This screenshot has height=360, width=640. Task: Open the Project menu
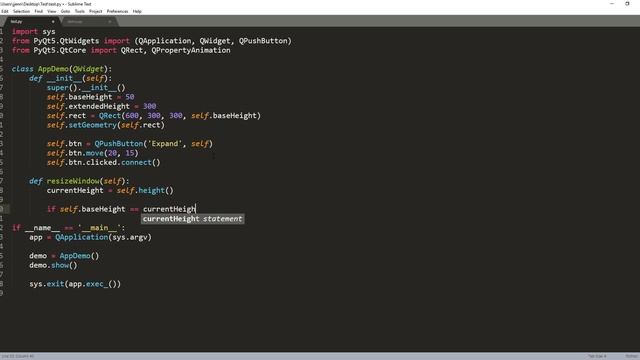[96, 11]
